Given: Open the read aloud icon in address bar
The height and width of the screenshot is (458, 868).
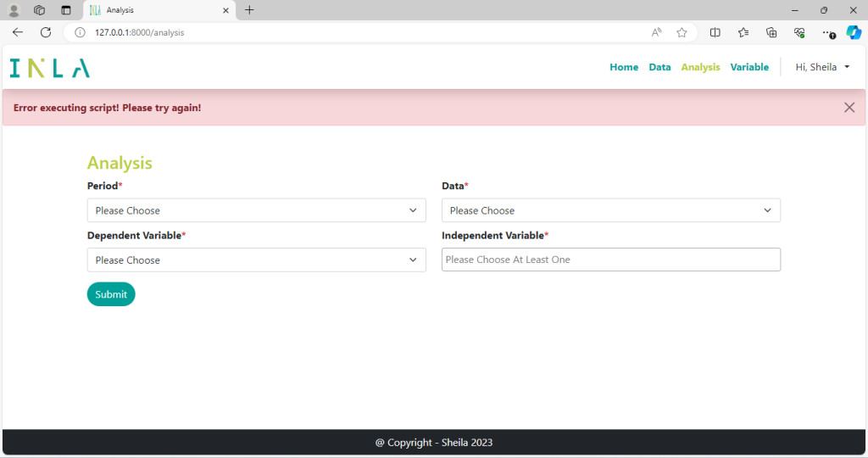Looking at the screenshot, I should [657, 33].
